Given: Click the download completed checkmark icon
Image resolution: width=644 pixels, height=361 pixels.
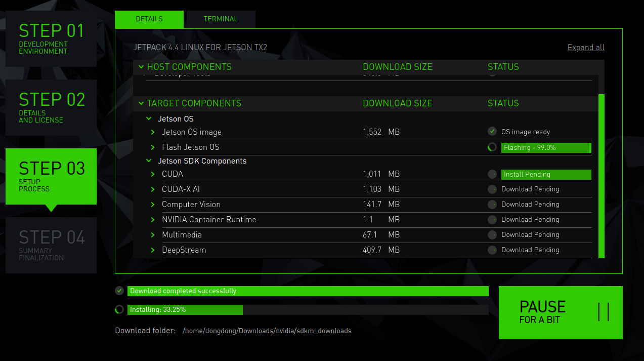Looking at the screenshot, I should tap(119, 291).
